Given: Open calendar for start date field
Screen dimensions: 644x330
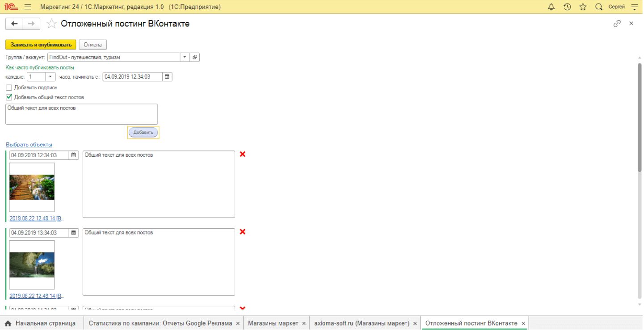Looking at the screenshot, I should [167, 77].
